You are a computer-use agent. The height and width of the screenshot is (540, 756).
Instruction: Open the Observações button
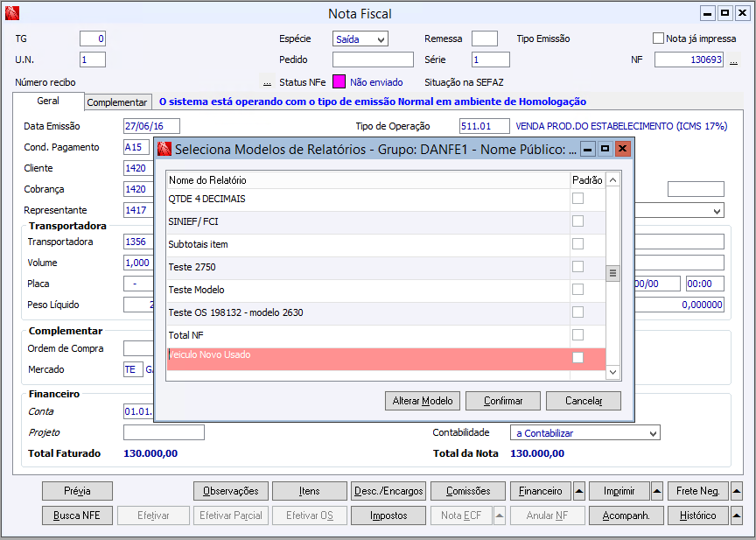[230, 491]
